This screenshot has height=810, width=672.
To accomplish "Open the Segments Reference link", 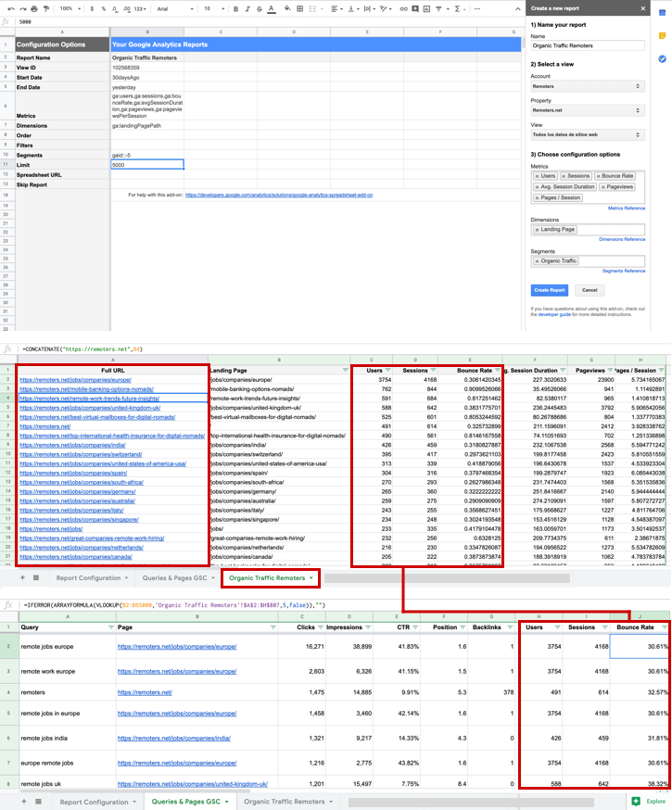I will (x=624, y=271).
